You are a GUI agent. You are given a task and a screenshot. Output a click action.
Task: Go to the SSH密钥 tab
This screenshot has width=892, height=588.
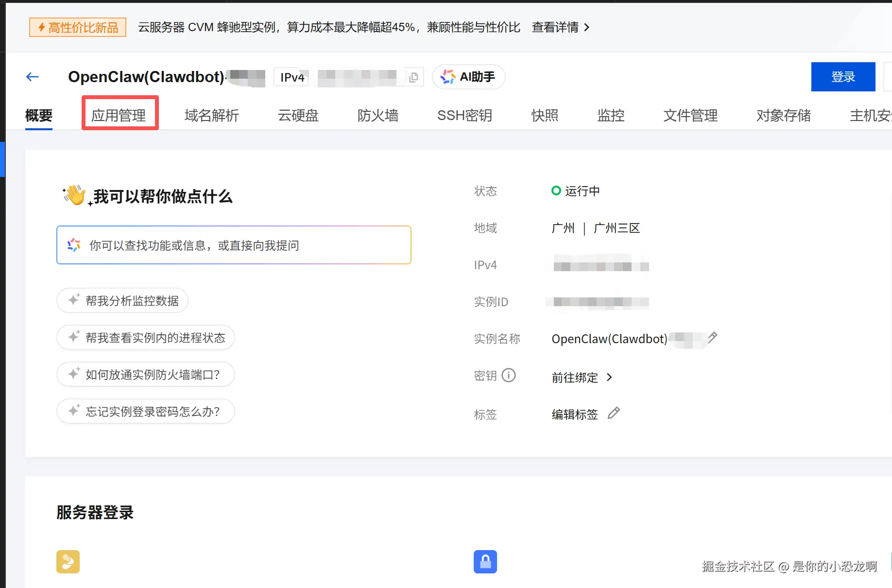pyautogui.click(x=464, y=115)
